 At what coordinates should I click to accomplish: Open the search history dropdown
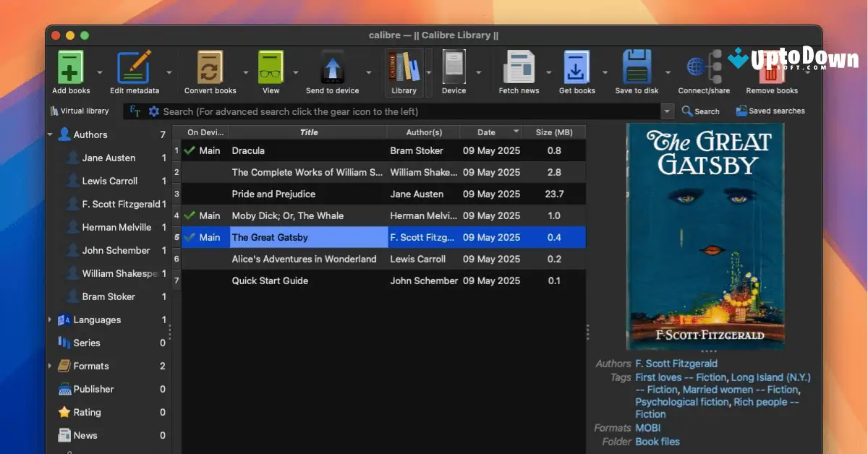tap(667, 111)
